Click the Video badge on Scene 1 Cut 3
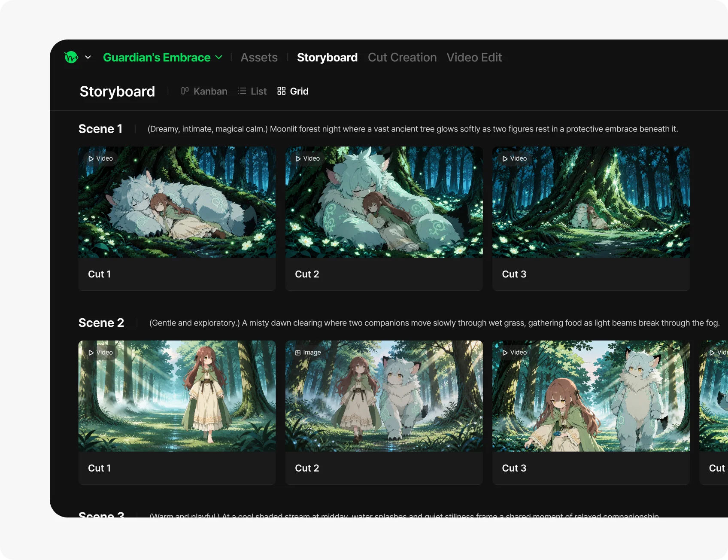Screen dimensions: 728x560 514,158
